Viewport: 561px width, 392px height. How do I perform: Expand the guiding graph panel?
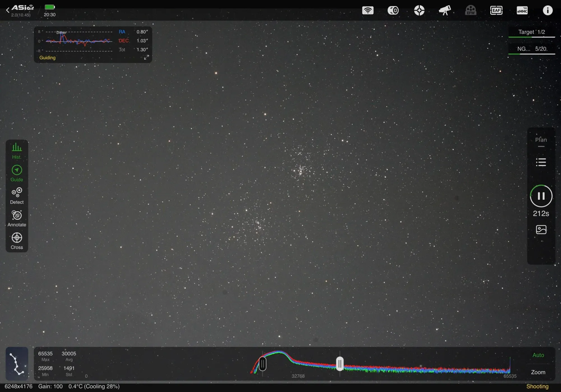146,57
